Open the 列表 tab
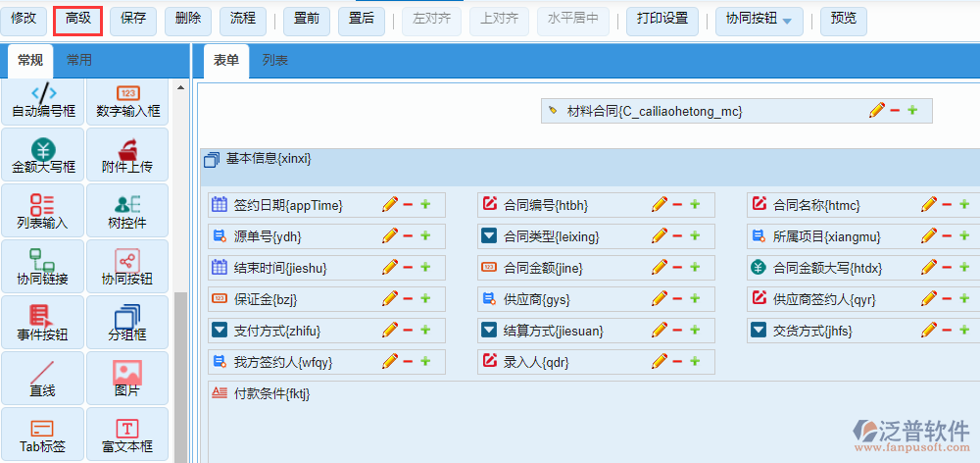Screen dimensions: 980x463 coord(275,60)
